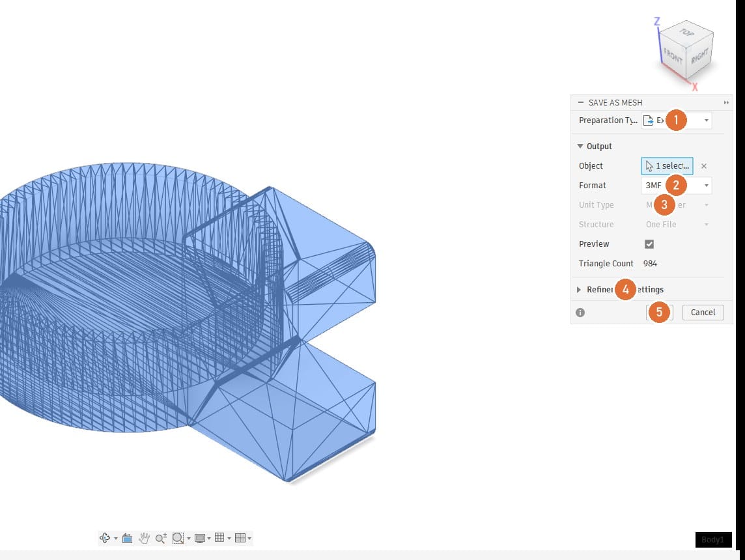Expand Viewports dropdown arrow
This screenshot has height=560, width=745.
(249, 538)
